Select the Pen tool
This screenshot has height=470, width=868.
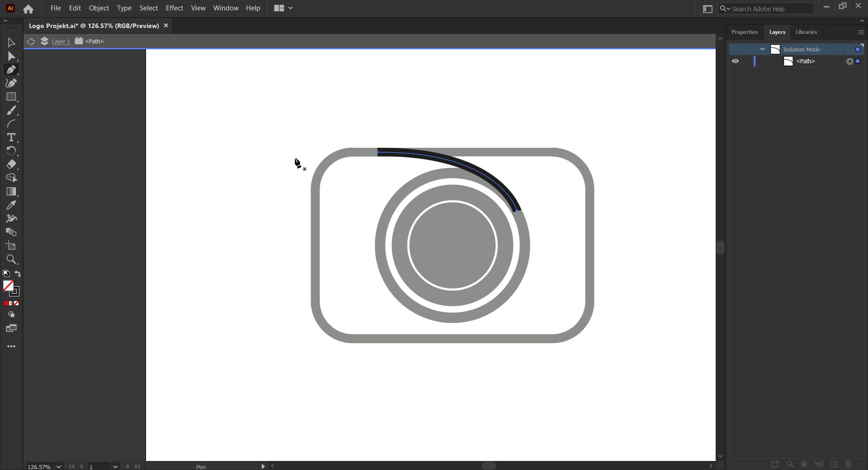[x=11, y=70]
